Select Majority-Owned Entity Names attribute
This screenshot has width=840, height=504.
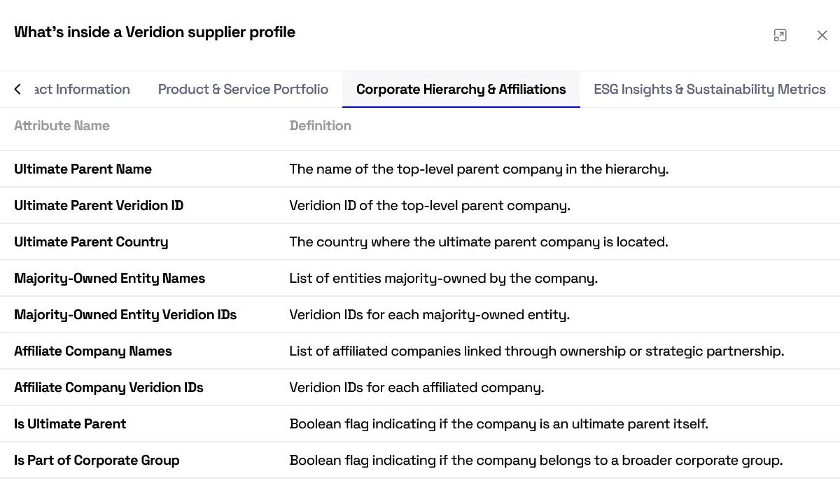tap(109, 278)
